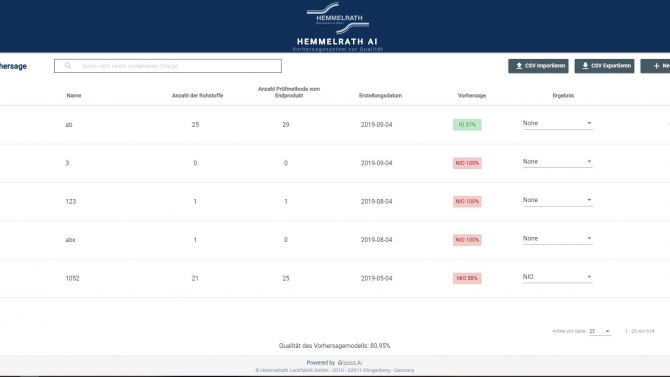Click the Qualität des Vorhersagemodells text
This screenshot has width=670, height=377.
point(335,346)
